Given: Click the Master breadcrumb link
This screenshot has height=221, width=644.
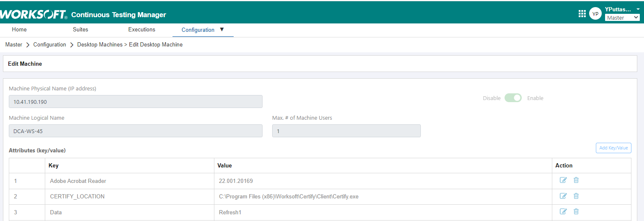Looking at the screenshot, I should tap(14, 45).
